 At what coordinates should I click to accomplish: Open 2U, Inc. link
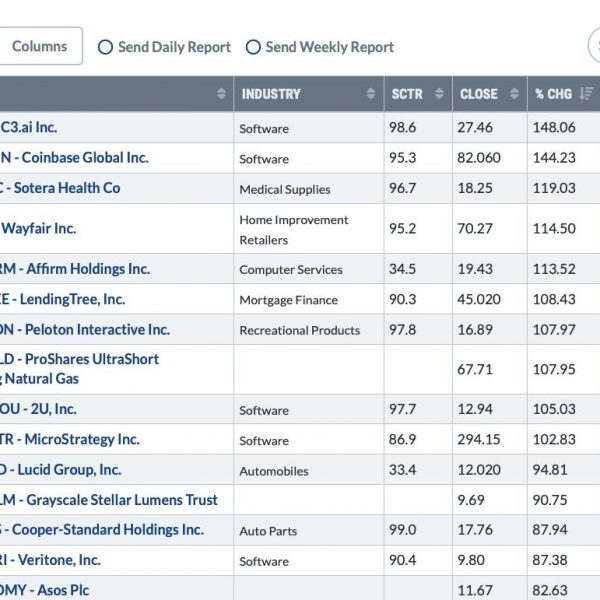pos(38,409)
